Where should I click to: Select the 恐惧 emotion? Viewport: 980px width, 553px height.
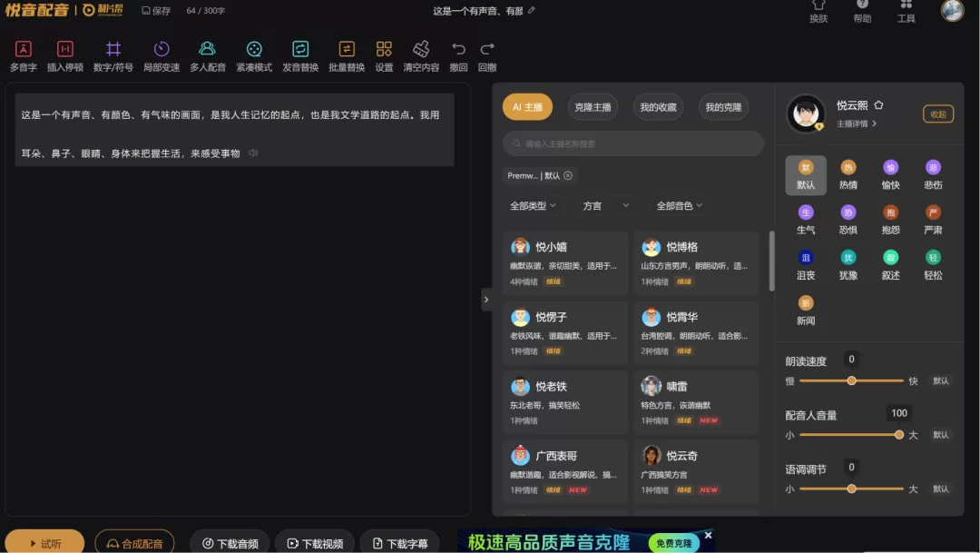tap(848, 220)
